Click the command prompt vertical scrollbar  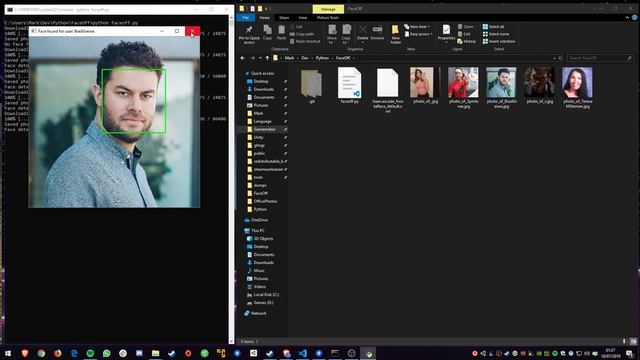[x=231, y=180]
